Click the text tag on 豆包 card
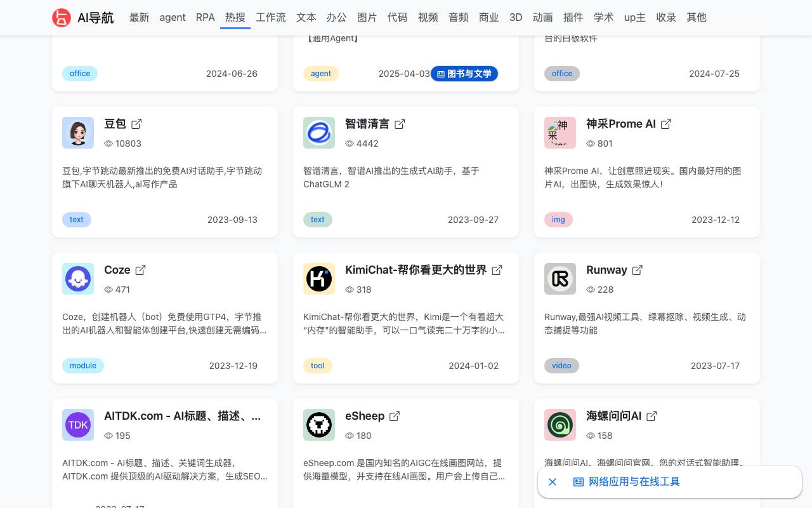 pyautogui.click(x=77, y=220)
